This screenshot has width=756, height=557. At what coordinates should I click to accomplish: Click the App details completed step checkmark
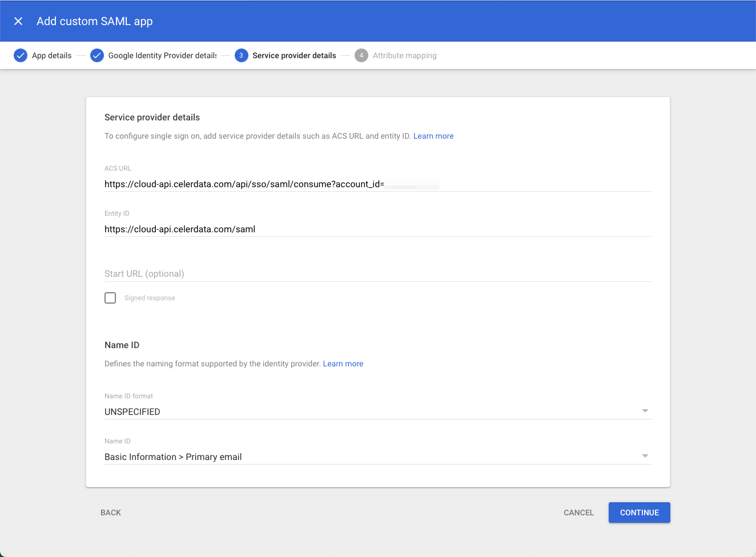[x=21, y=55]
